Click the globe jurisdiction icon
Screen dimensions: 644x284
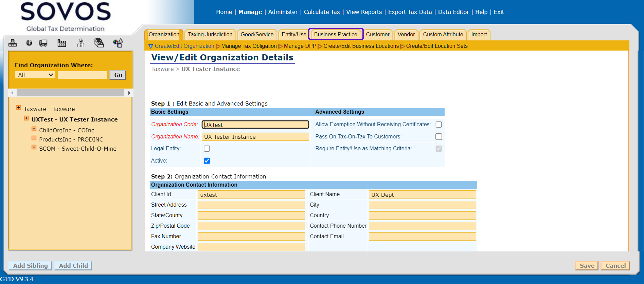pyautogui.click(x=29, y=43)
